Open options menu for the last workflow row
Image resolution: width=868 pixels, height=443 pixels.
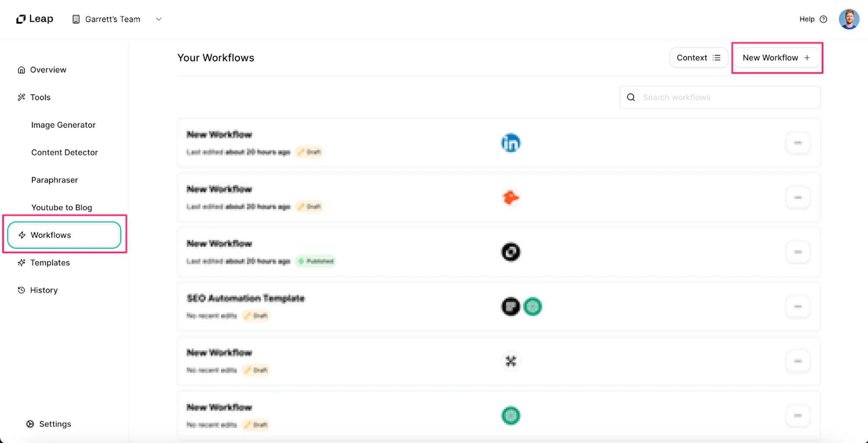click(x=798, y=416)
